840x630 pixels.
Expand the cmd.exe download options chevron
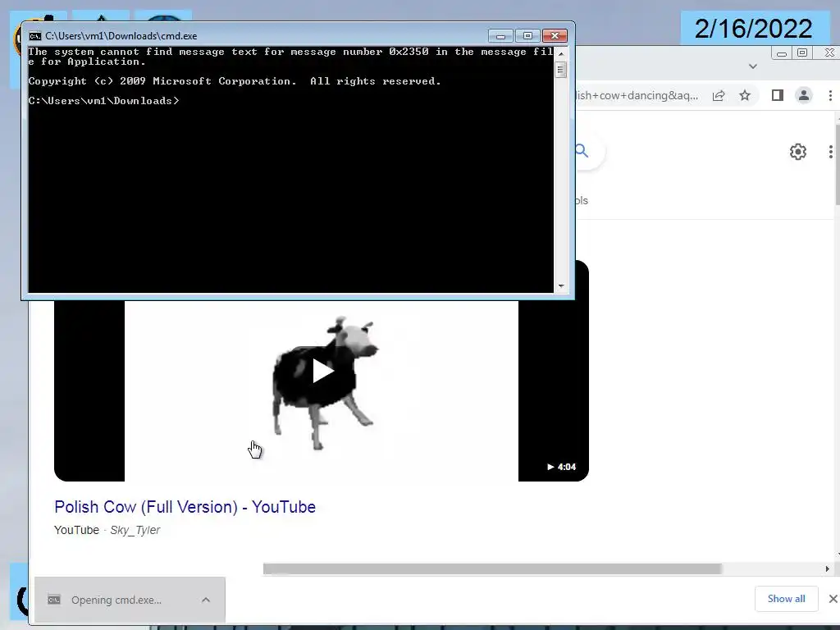(x=206, y=600)
